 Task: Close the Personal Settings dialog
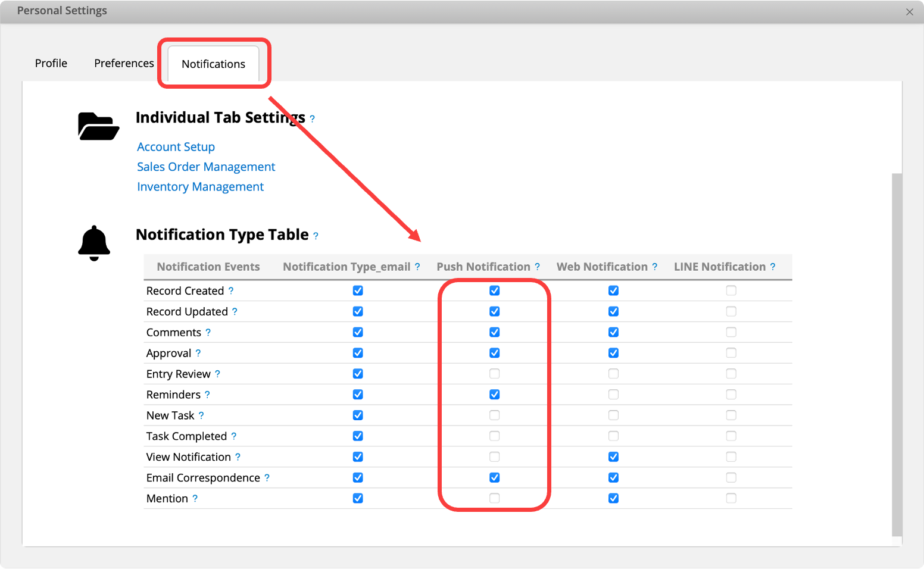pyautogui.click(x=909, y=12)
